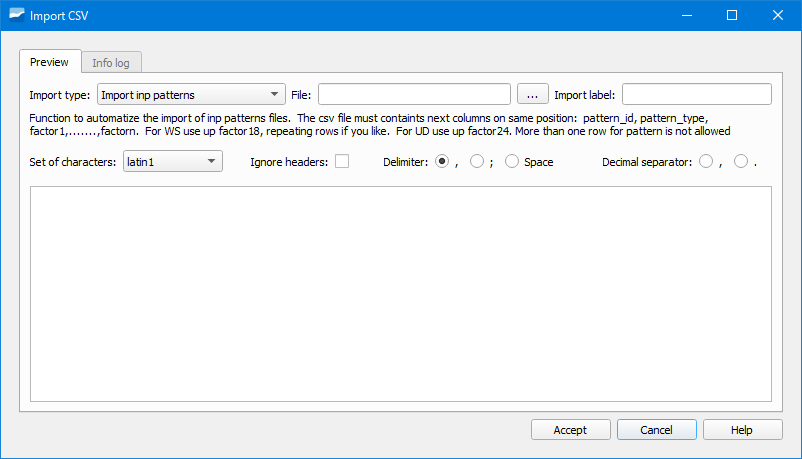Click the Cancel button
This screenshot has width=802, height=459.
(x=656, y=430)
